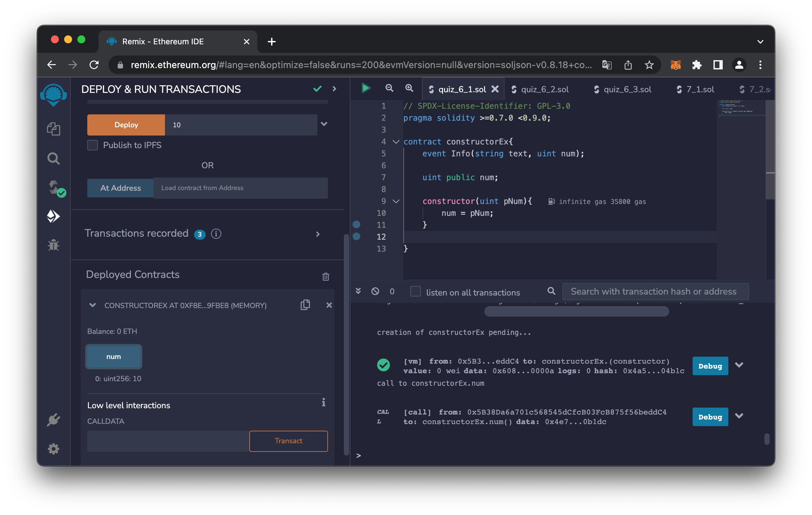The width and height of the screenshot is (812, 515).
Task: Clear the terminal console with ban icon
Action: click(375, 291)
